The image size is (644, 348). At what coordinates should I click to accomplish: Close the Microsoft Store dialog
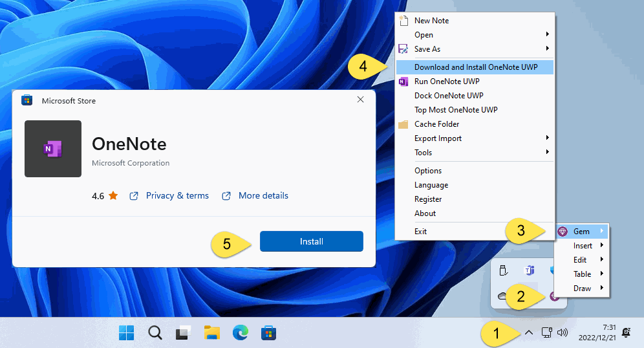360,100
